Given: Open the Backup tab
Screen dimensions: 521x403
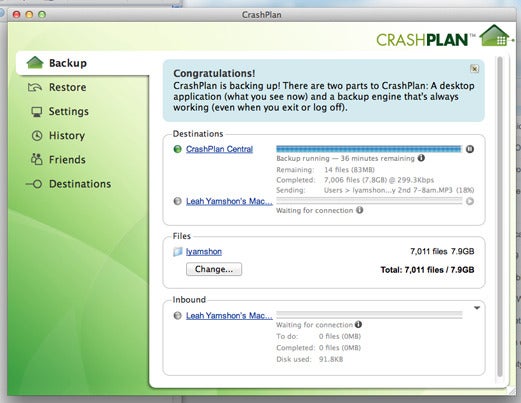Looking at the screenshot, I should coord(83,63).
